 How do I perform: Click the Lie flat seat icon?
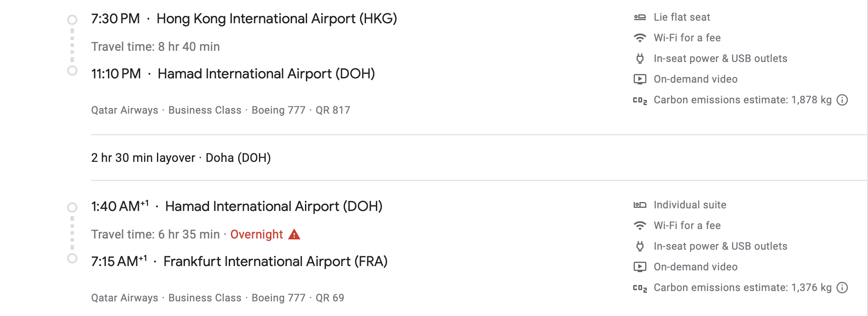(x=640, y=17)
